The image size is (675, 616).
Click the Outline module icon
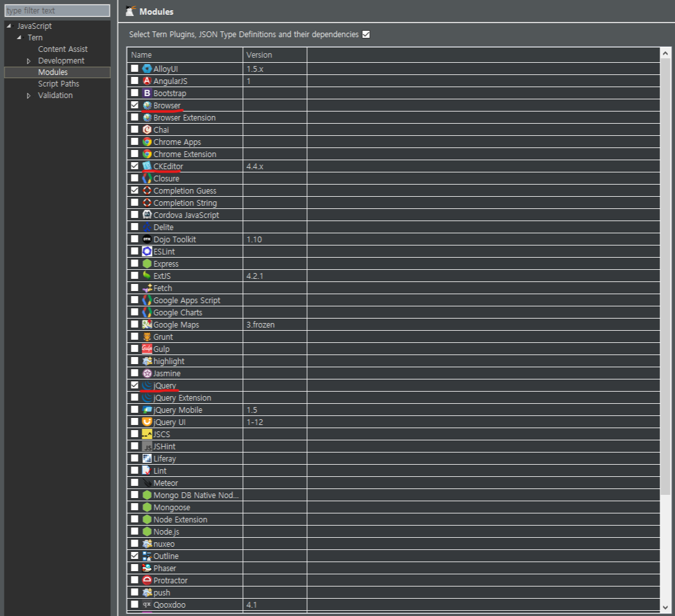tap(147, 556)
